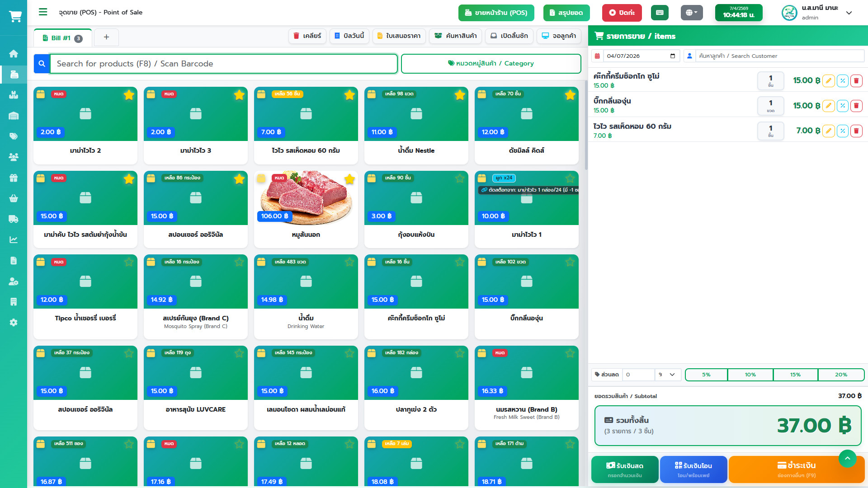868x488 pixels.
Task: Click the blue search magnifier icon
Action: (42, 64)
